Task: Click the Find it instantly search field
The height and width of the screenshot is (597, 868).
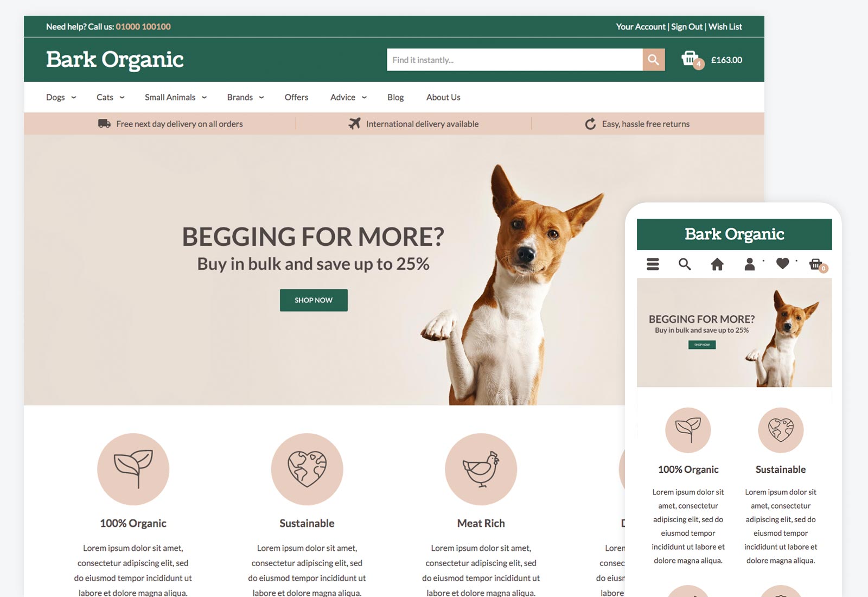Action: click(514, 60)
